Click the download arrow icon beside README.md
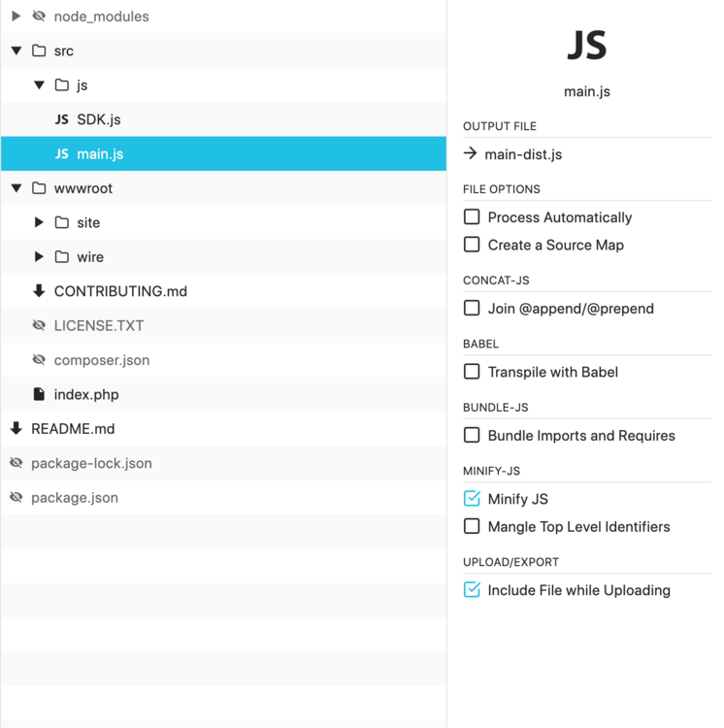 click(16, 429)
